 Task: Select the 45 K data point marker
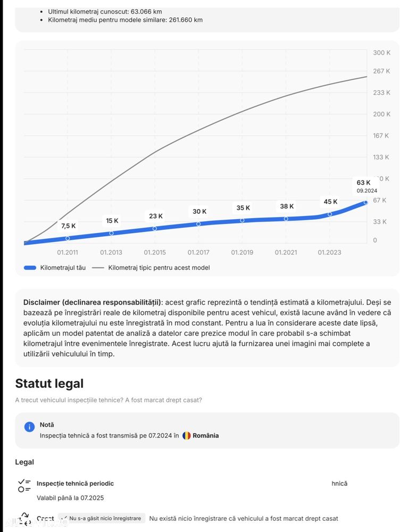coord(330,214)
